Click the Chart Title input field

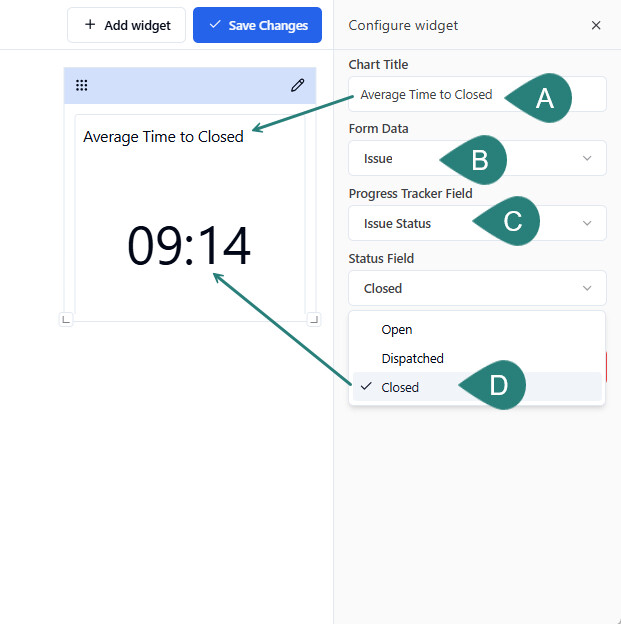[x=477, y=94]
